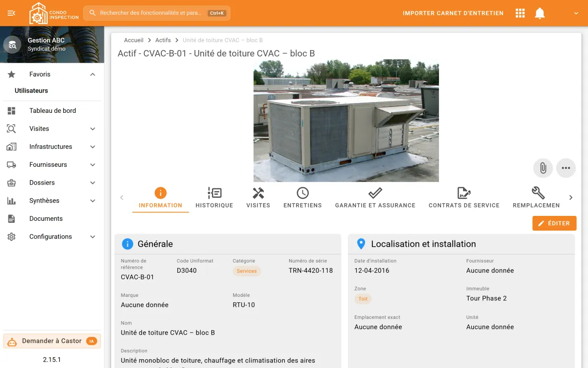This screenshot has height=368, width=588.
Task: Click the Garantie et assurance checkmark icon
Action: point(375,193)
